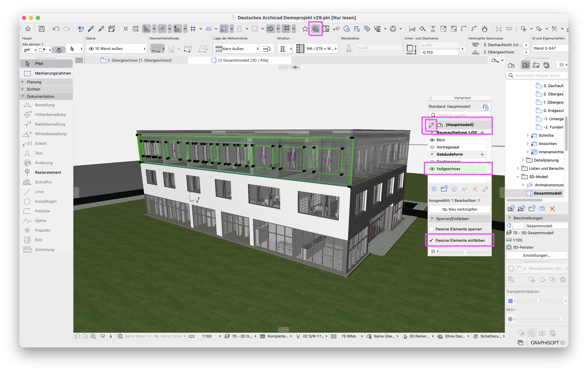Image resolution: width=588 pixels, height=373 pixels.
Task: Undo the last action
Action: click(56, 29)
